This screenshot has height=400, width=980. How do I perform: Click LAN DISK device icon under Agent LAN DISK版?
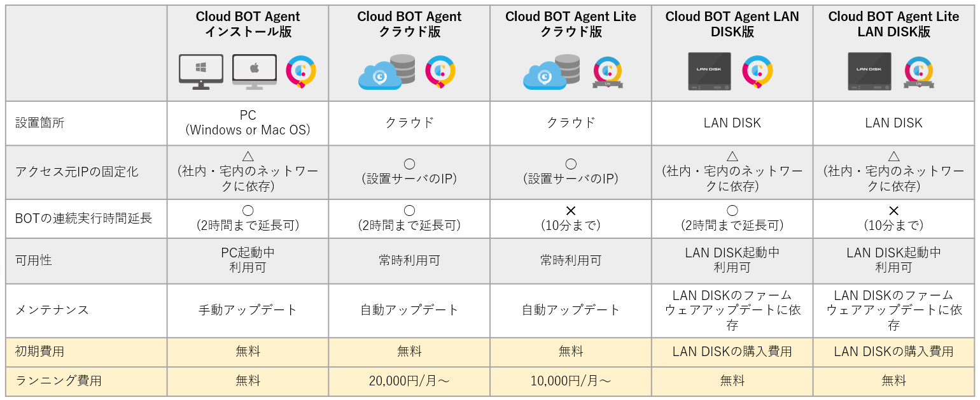tap(709, 71)
